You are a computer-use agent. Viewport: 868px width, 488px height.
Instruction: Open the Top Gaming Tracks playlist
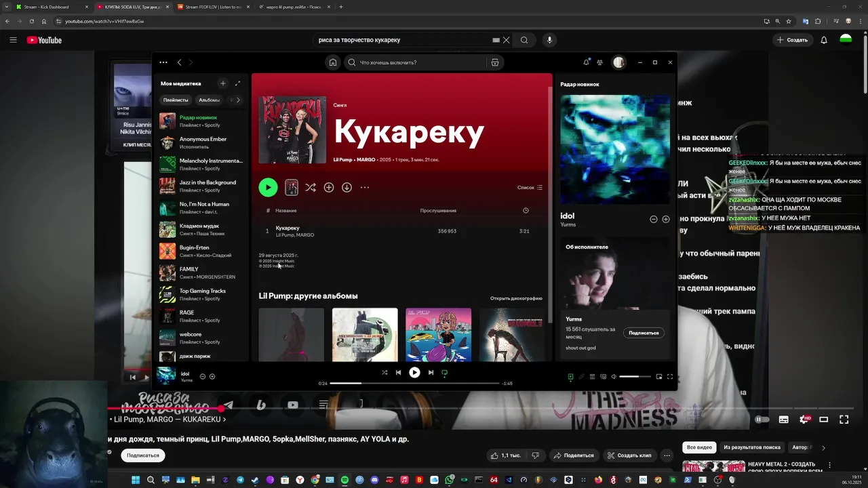point(201,294)
